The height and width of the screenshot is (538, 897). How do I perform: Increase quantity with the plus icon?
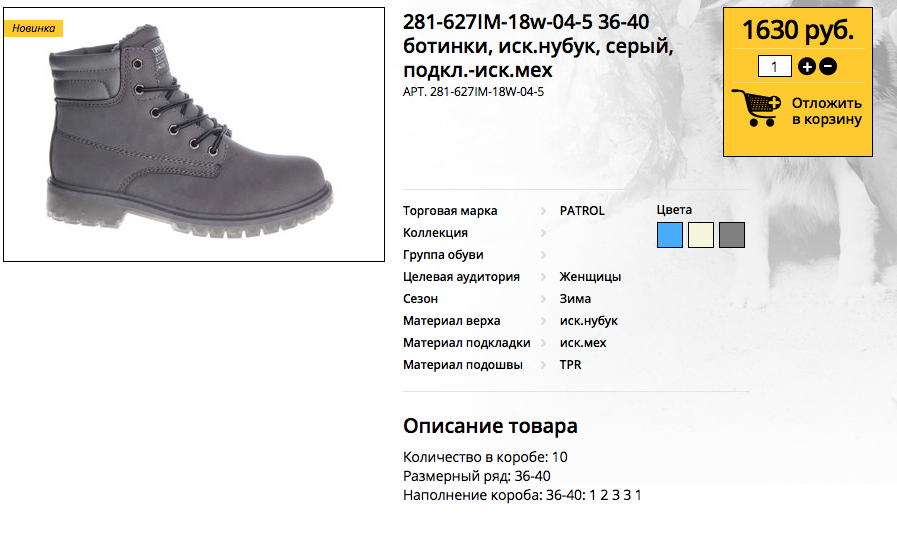click(x=807, y=66)
